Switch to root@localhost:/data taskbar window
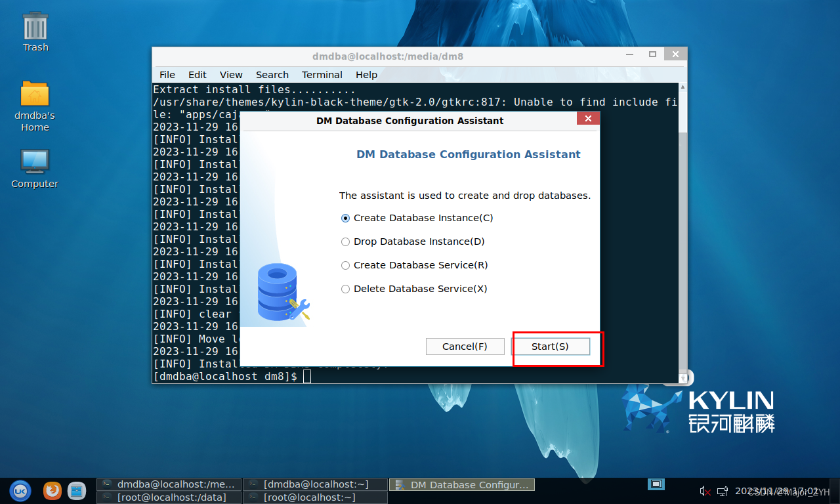This screenshot has height=504, width=840. coord(169,497)
